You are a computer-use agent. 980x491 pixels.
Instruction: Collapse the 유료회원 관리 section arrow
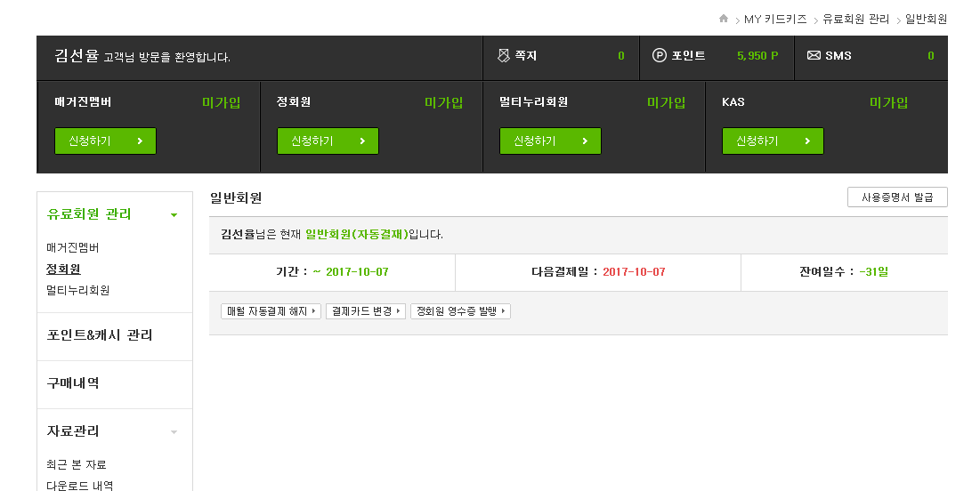click(x=174, y=215)
